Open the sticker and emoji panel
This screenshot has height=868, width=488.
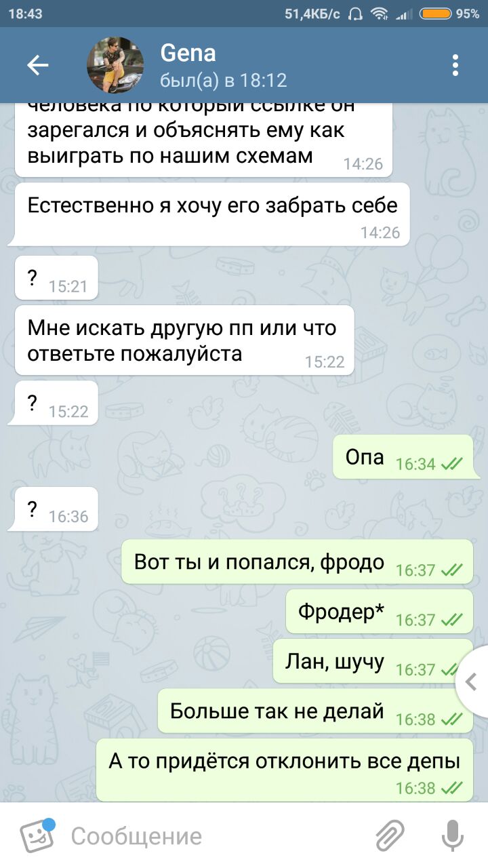(37, 835)
